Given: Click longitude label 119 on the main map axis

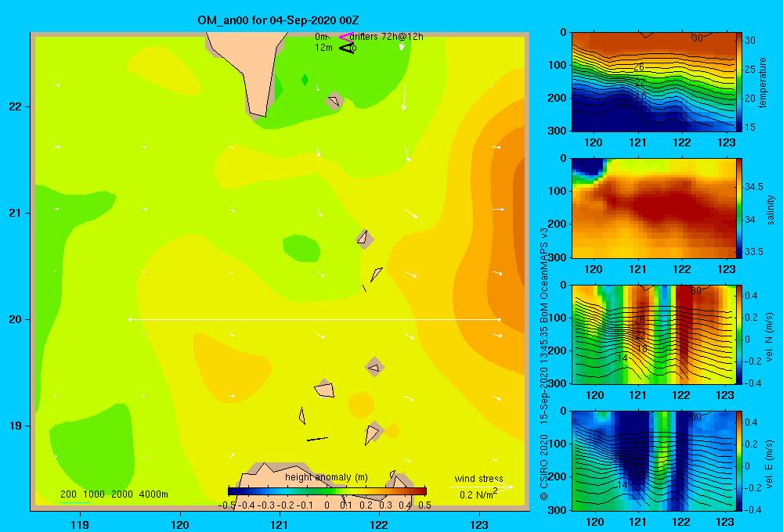Looking at the screenshot, I should click(x=81, y=524).
